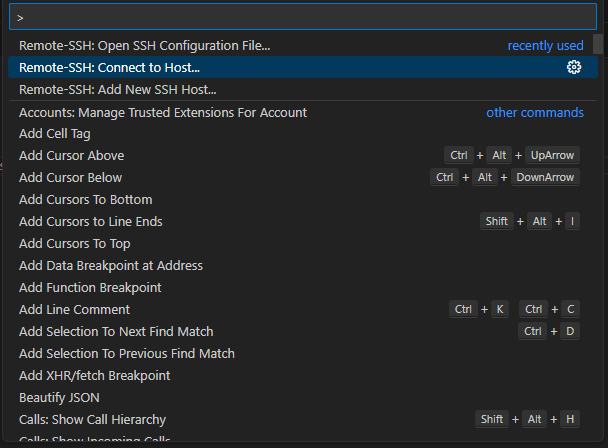Run the Add Cursor Above command
Image resolution: width=608 pixels, height=448 pixels.
303,156
